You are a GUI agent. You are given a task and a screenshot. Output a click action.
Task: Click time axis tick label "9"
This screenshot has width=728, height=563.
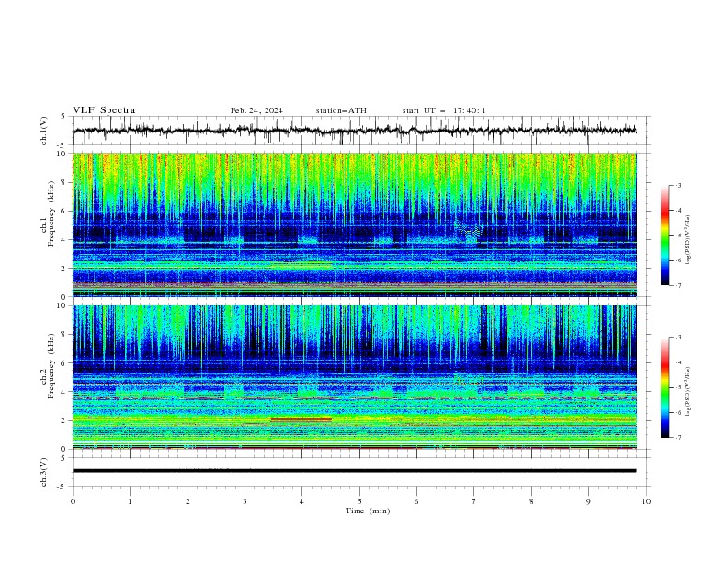point(588,501)
